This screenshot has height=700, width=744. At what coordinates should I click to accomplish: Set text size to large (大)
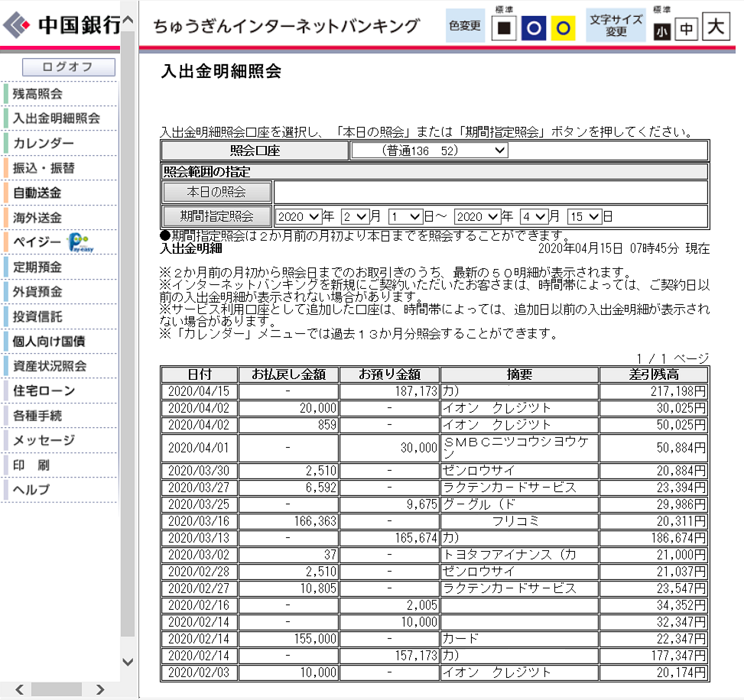coord(716,28)
